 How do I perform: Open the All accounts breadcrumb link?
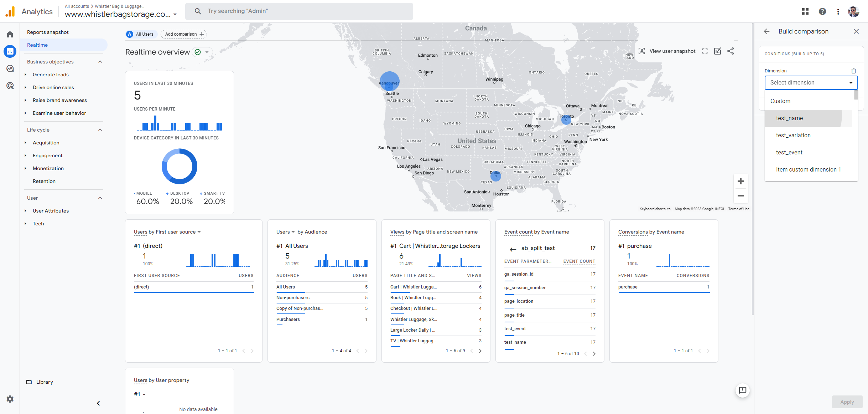coord(77,6)
